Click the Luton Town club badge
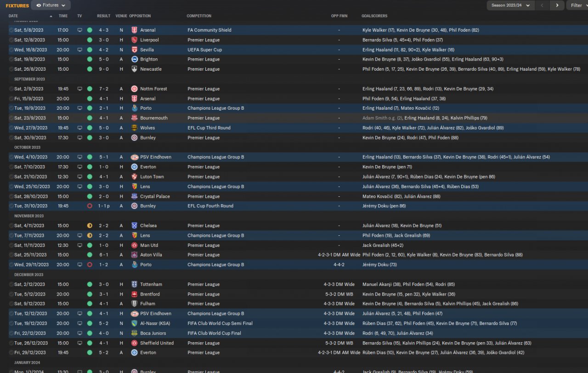 135,177
